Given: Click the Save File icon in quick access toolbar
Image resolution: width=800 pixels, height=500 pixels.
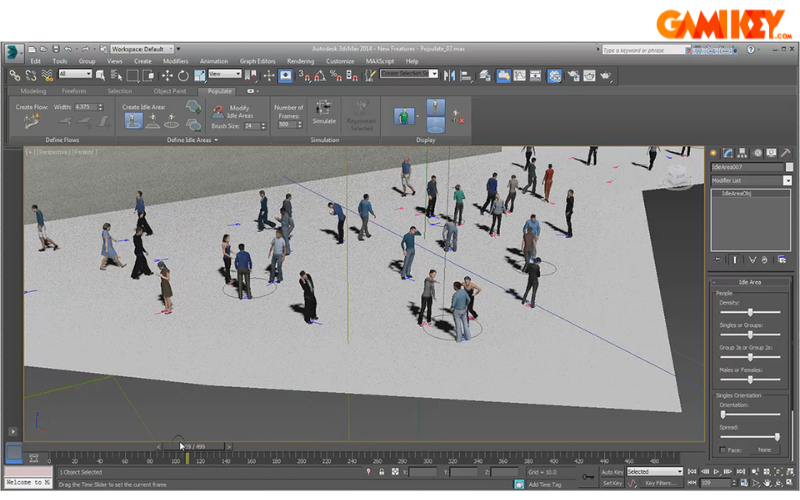Looking at the screenshot, I should click(56, 49).
